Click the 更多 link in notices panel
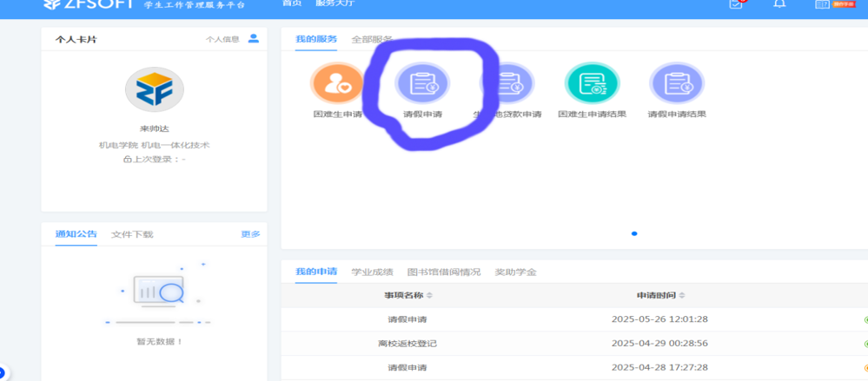 coord(250,234)
